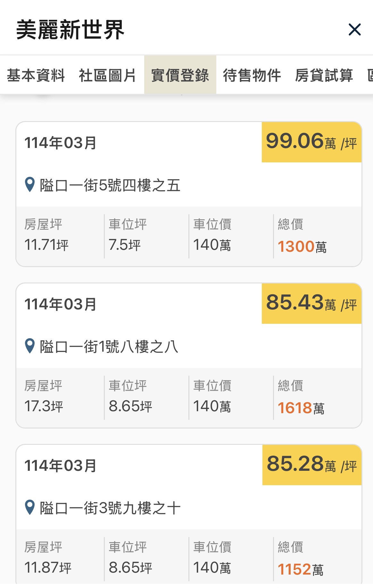The image size is (373, 588).
Task: Select the 1300萬 total price
Action: [x=302, y=247]
